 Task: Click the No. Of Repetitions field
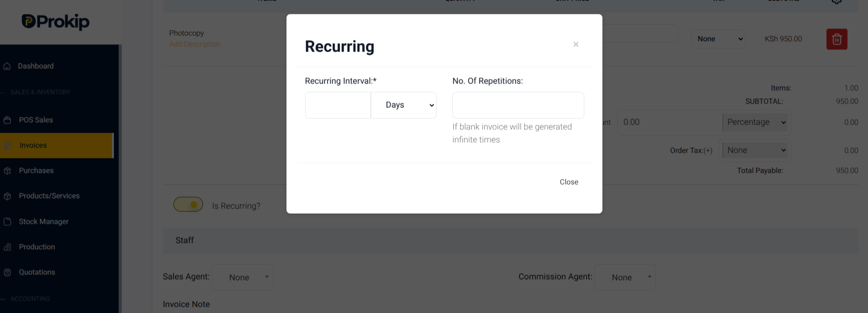point(518,105)
